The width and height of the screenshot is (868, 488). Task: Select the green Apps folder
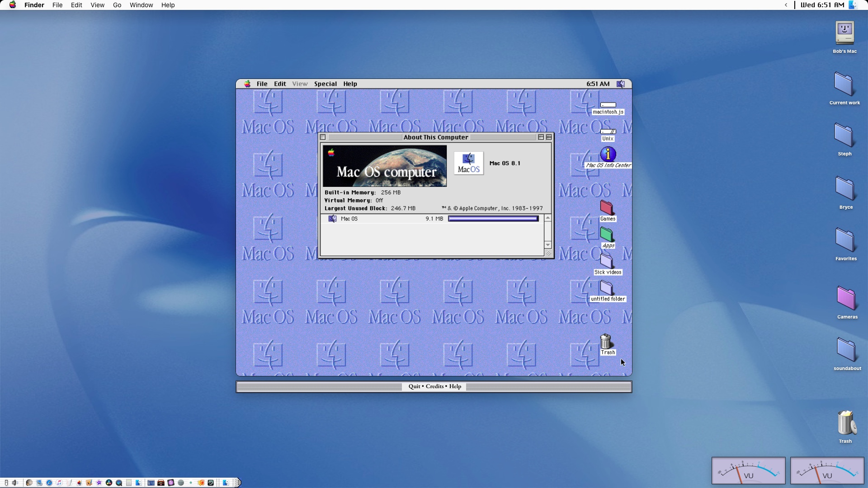point(607,235)
